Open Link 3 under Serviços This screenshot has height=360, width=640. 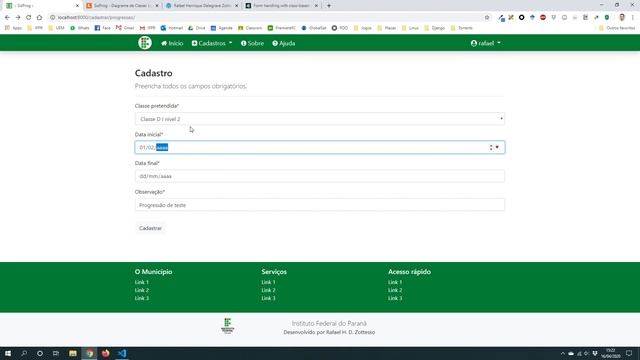pos(268,298)
